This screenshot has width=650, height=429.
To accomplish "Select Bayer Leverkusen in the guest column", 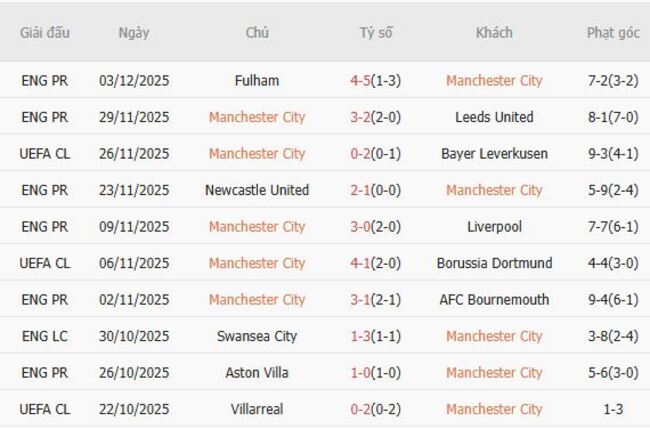I will 494,154.
